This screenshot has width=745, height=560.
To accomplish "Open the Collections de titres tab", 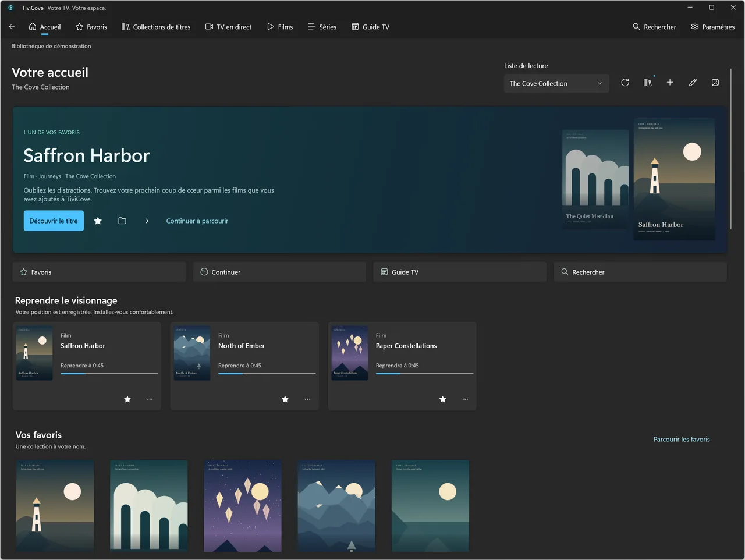I will point(156,27).
